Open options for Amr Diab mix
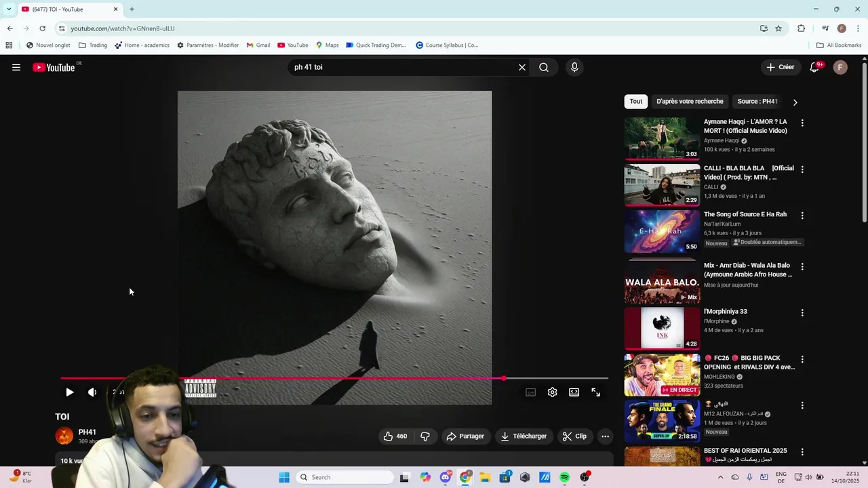This screenshot has width=868, height=488. point(802,266)
